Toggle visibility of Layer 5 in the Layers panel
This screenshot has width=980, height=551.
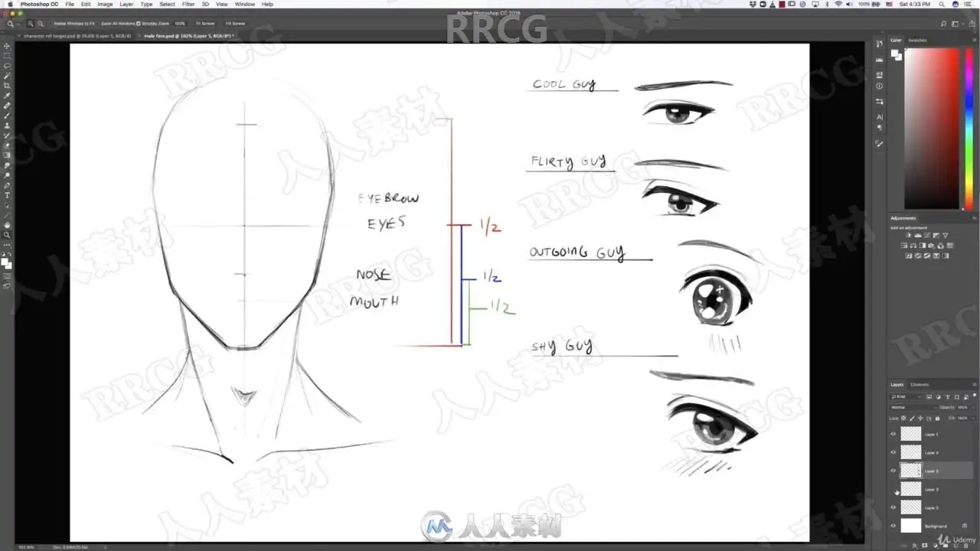[893, 471]
